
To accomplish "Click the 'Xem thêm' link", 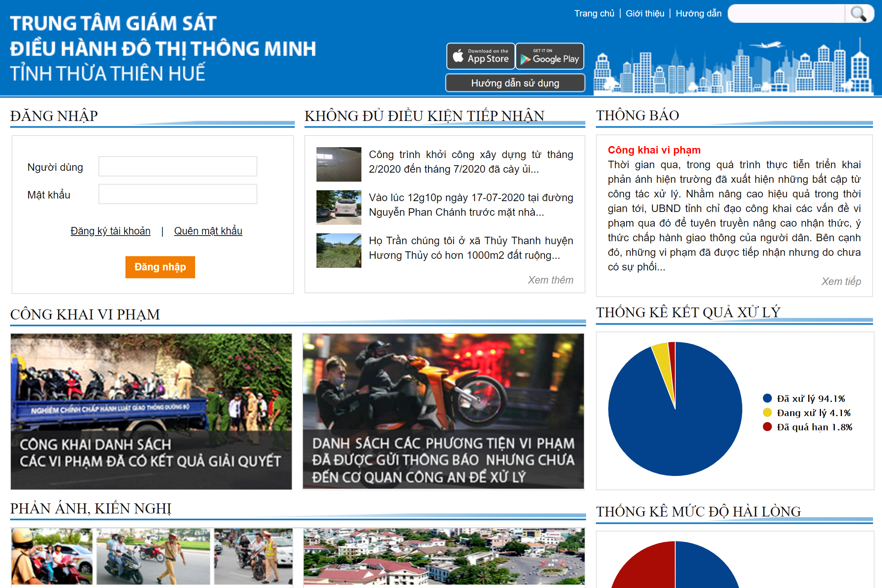I will (550, 280).
